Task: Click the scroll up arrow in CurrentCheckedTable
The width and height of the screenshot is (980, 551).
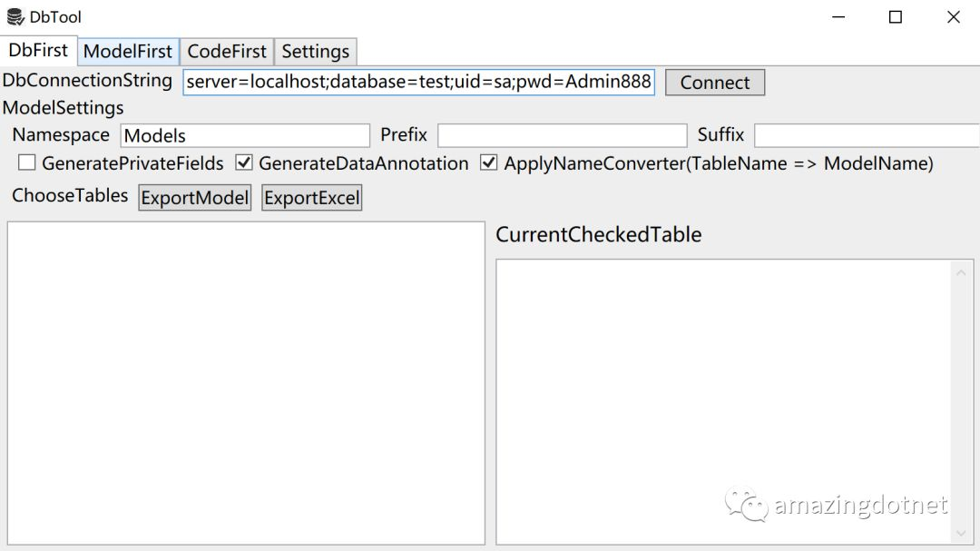Action: pos(961,272)
